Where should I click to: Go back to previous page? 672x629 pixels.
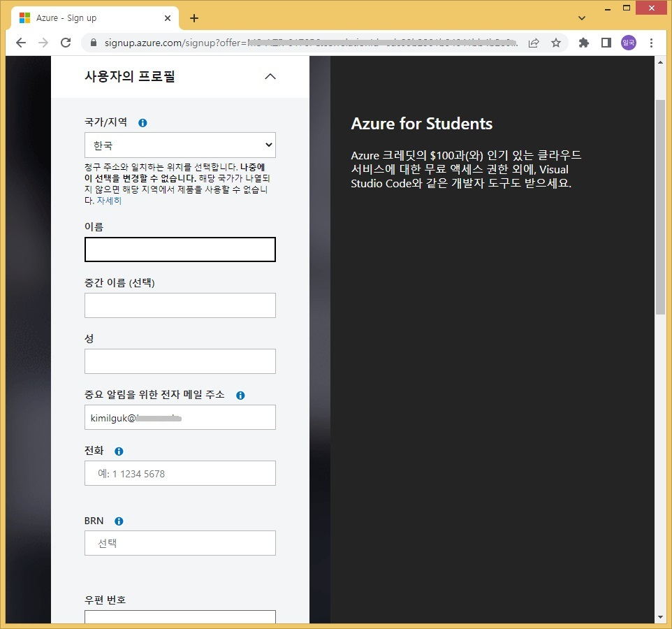(x=20, y=43)
